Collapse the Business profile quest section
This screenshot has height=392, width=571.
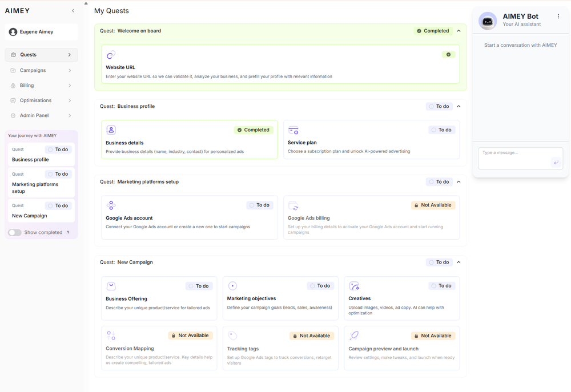459,106
